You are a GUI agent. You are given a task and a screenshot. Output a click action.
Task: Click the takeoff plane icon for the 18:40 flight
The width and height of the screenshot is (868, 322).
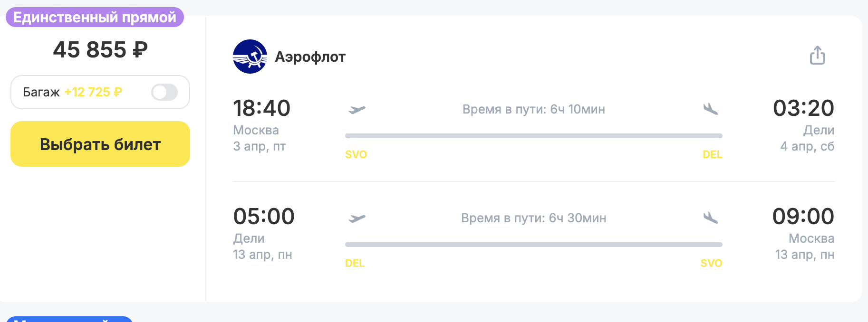[x=357, y=110]
